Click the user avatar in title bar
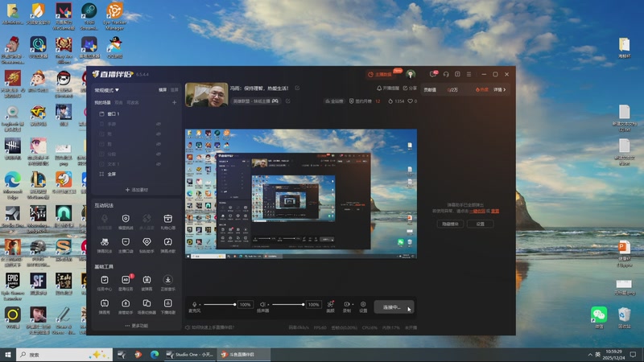This screenshot has height=362, width=644. point(411,74)
